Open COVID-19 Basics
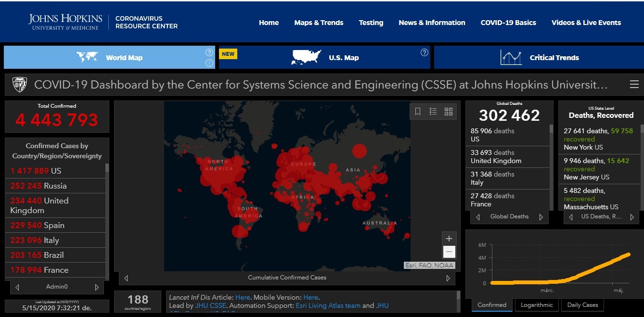The height and width of the screenshot is (317, 644). point(508,23)
